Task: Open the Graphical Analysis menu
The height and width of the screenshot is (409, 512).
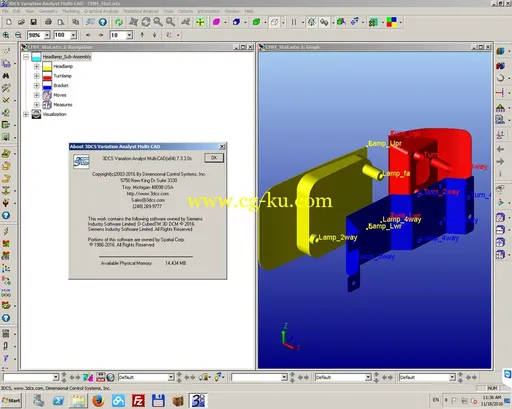Action: click(101, 11)
